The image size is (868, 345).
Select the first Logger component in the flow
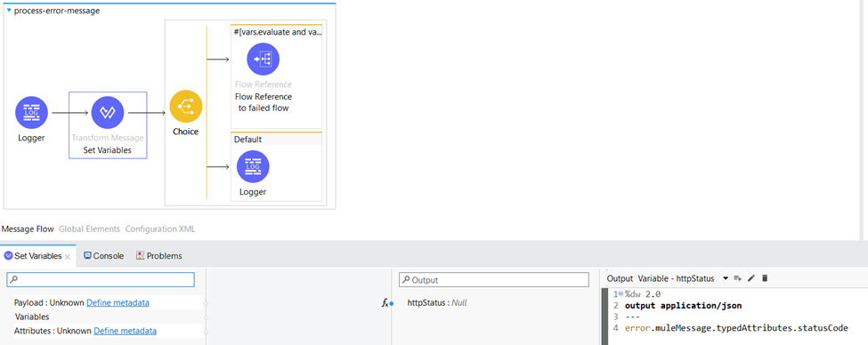[x=31, y=113]
